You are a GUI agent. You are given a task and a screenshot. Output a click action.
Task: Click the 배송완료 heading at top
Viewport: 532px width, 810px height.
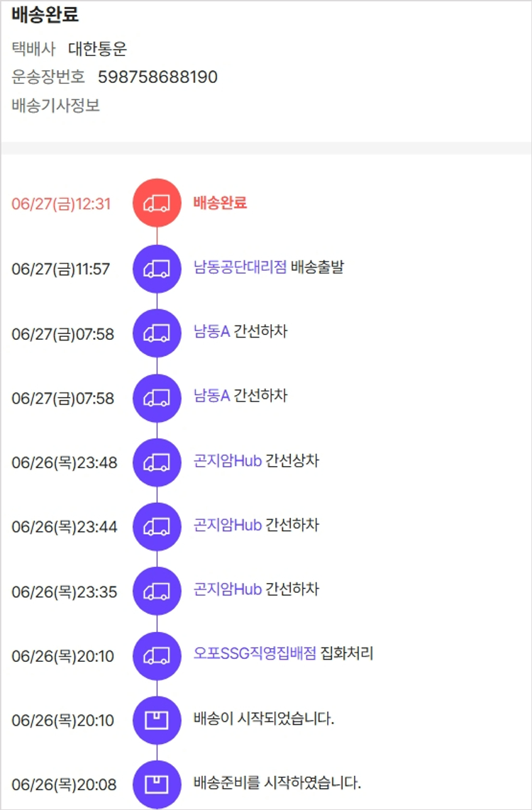pyautogui.click(x=45, y=14)
